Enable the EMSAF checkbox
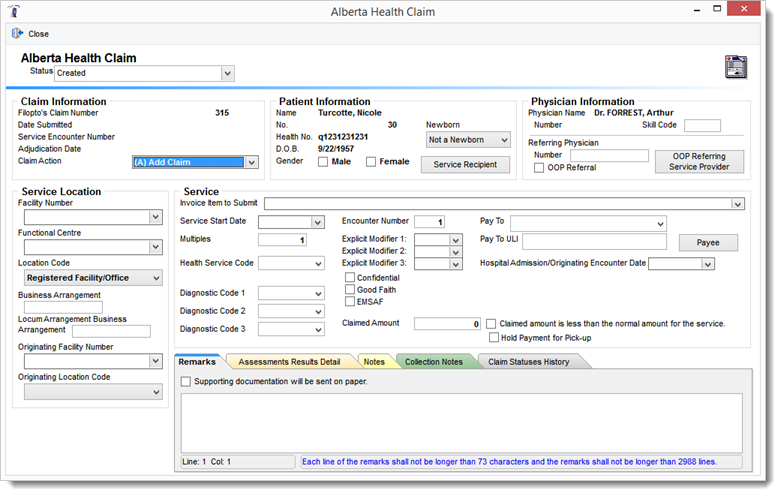Screen dimensions: 781x496 [350, 301]
